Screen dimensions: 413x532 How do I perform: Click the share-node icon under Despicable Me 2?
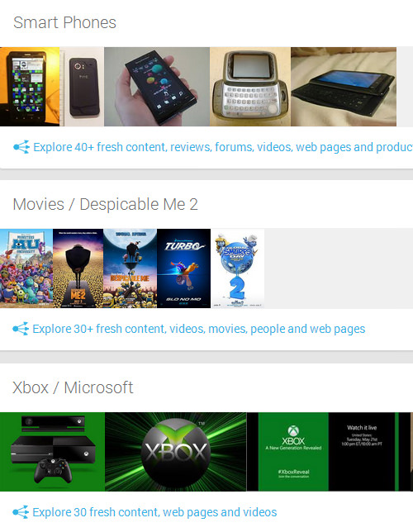click(21, 329)
